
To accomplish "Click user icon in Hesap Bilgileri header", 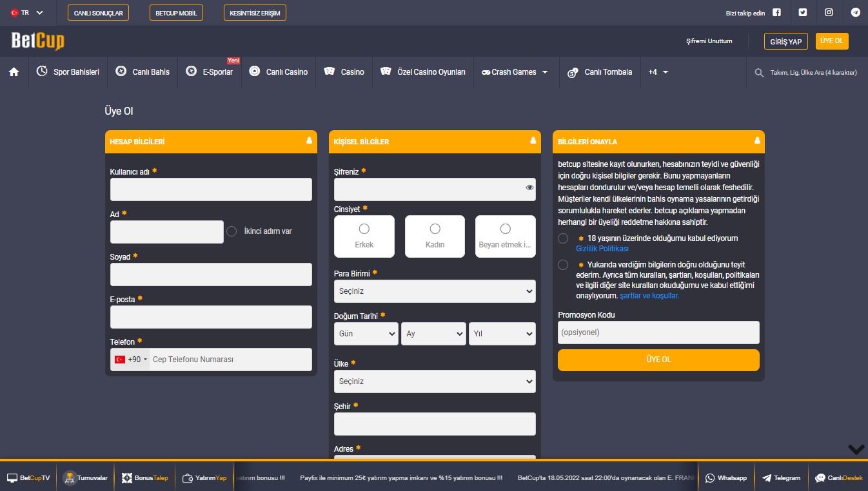I will pyautogui.click(x=309, y=140).
